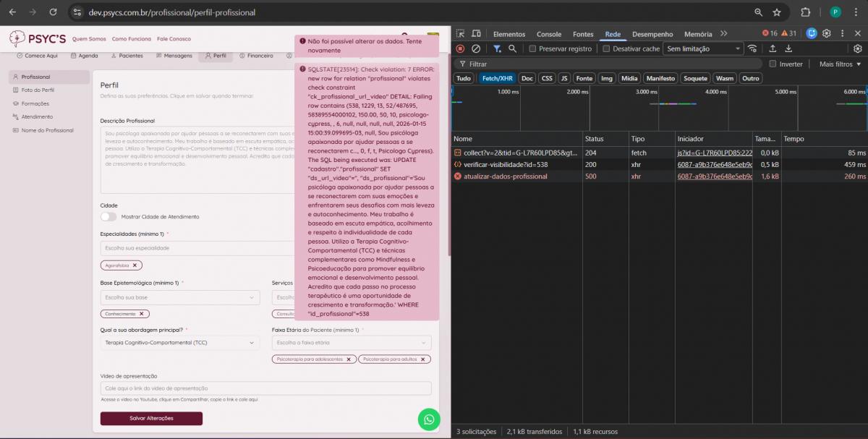This screenshot has width=868, height=439.
Task: Click the network search magnifier icon
Action: [512, 48]
